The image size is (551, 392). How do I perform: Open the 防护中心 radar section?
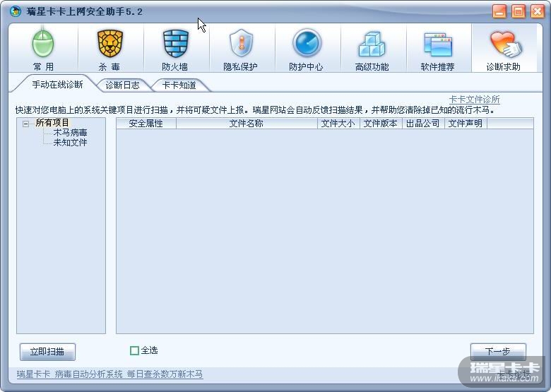click(x=307, y=49)
